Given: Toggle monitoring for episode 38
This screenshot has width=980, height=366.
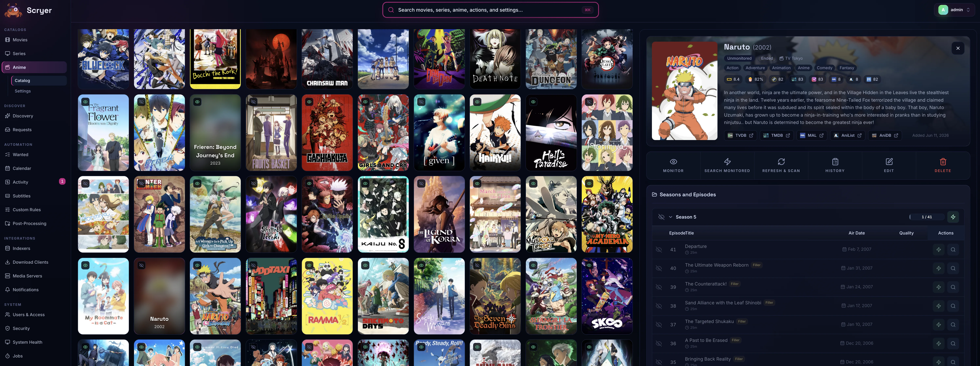Looking at the screenshot, I should point(659,306).
